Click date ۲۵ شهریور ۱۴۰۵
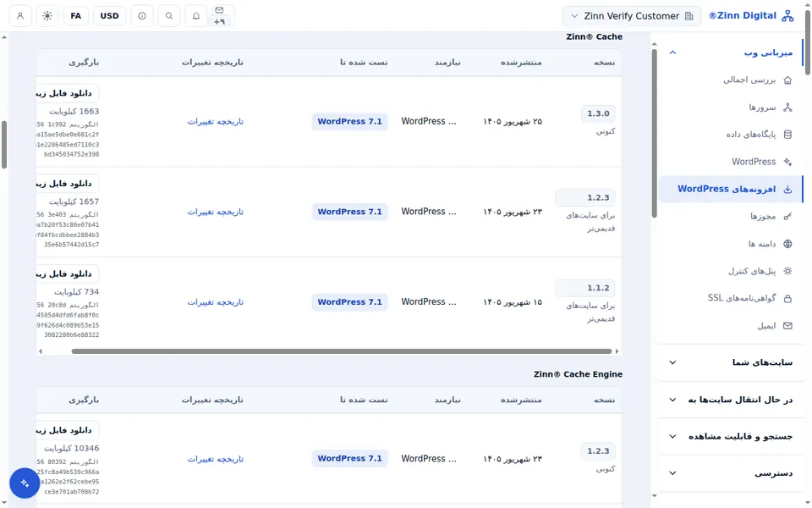812x508 pixels. pyautogui.click(x=513, y=122)
